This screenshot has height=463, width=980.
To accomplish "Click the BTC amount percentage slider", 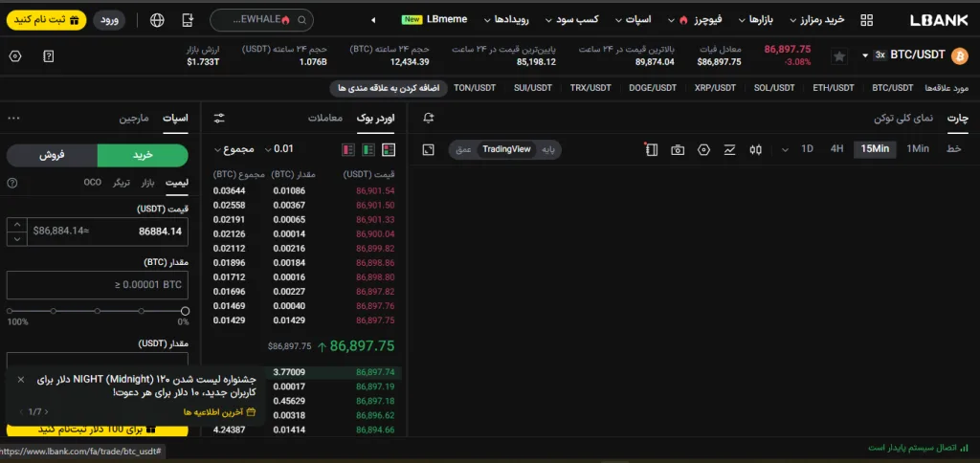I will [98, 311].
